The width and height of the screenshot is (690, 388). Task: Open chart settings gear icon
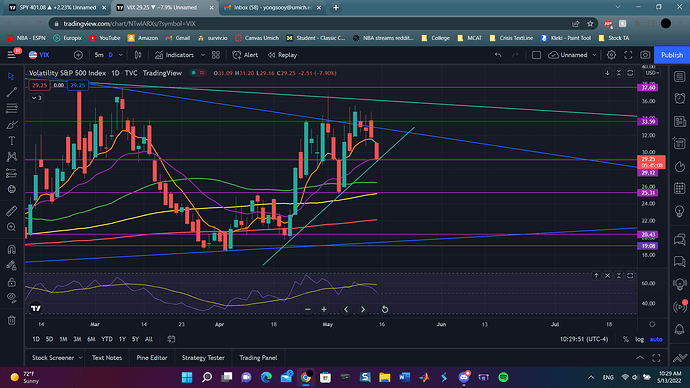[611, 55]
